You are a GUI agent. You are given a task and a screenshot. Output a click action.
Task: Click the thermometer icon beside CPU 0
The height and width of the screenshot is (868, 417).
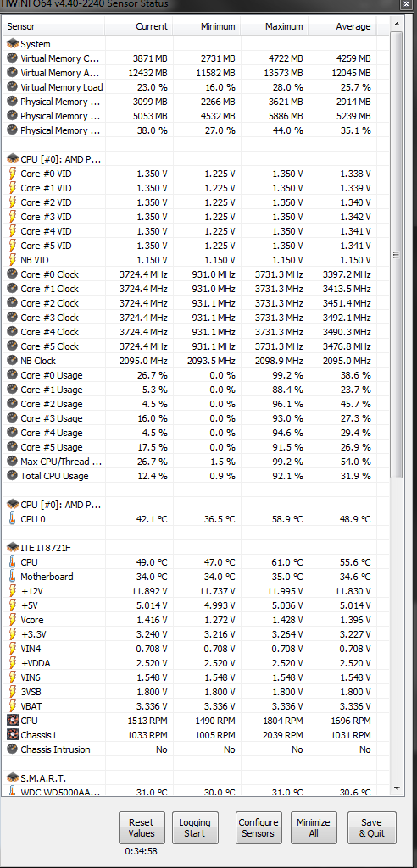[x=12, y=519]
